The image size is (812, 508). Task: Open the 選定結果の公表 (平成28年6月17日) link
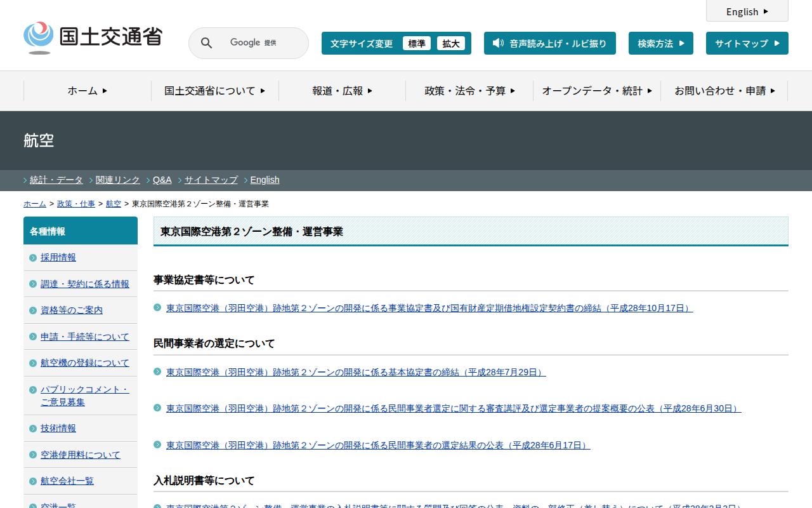coord(378,445)
